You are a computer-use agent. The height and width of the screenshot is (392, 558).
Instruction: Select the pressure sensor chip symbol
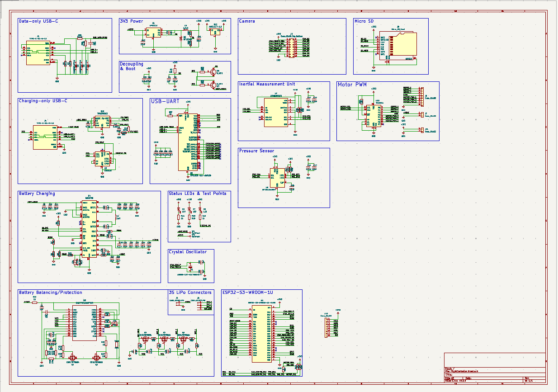[x=278, y=178]
